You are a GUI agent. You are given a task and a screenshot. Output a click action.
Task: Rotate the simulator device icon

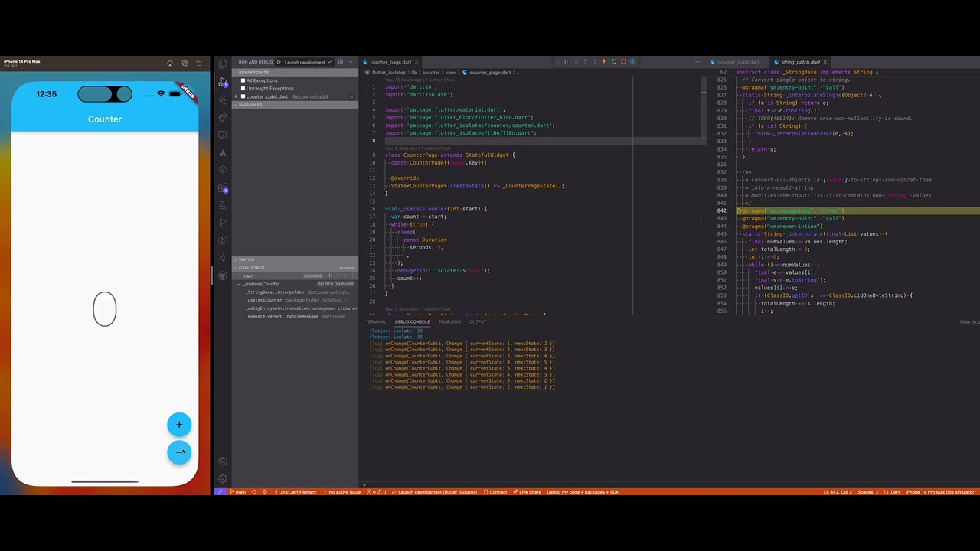tap(199, 63)
